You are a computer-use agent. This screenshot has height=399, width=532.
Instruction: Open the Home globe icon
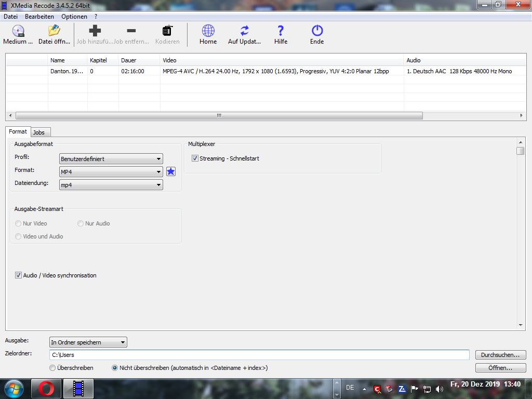pyautogui.click(x=208, y=31)
